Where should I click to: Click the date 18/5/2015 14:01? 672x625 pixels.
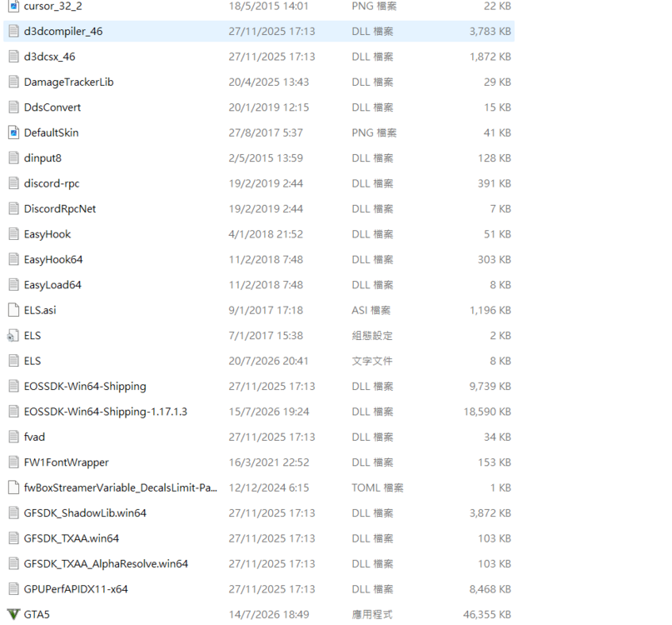point(268,6)
